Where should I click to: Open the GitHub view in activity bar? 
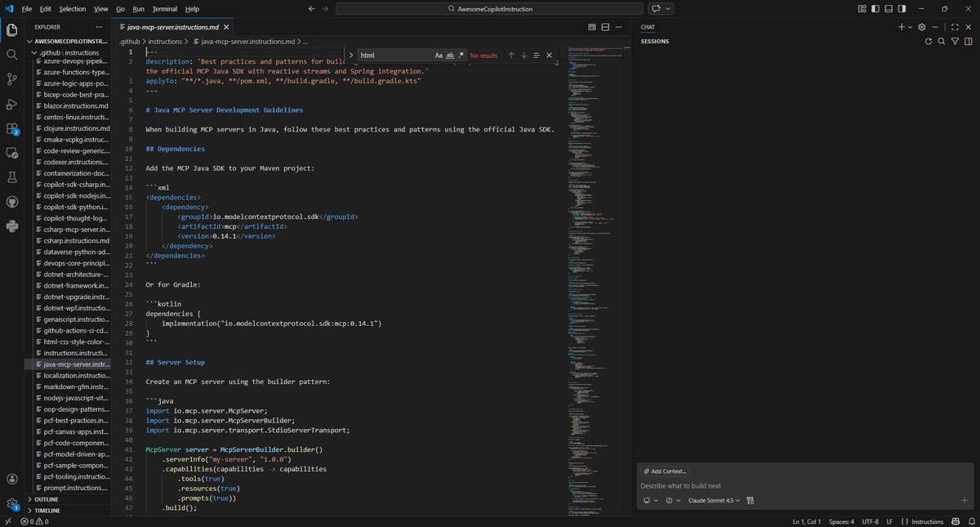coord(12,202)
